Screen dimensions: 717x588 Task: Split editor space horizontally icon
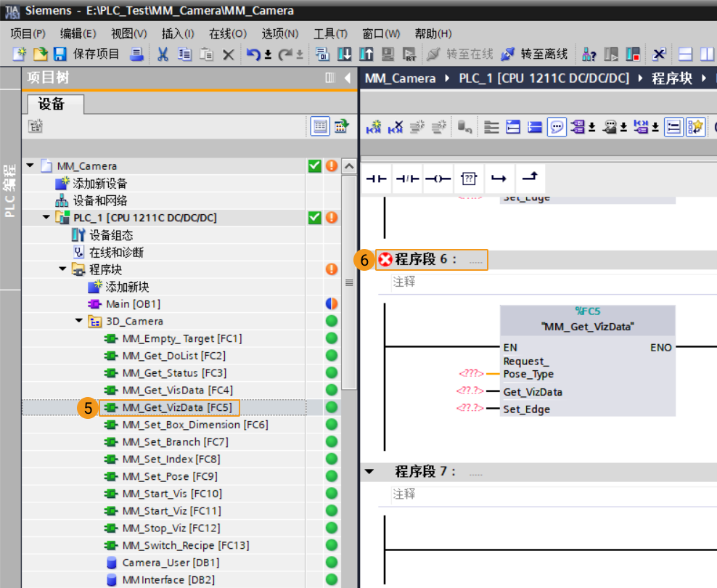coord(685,54)
